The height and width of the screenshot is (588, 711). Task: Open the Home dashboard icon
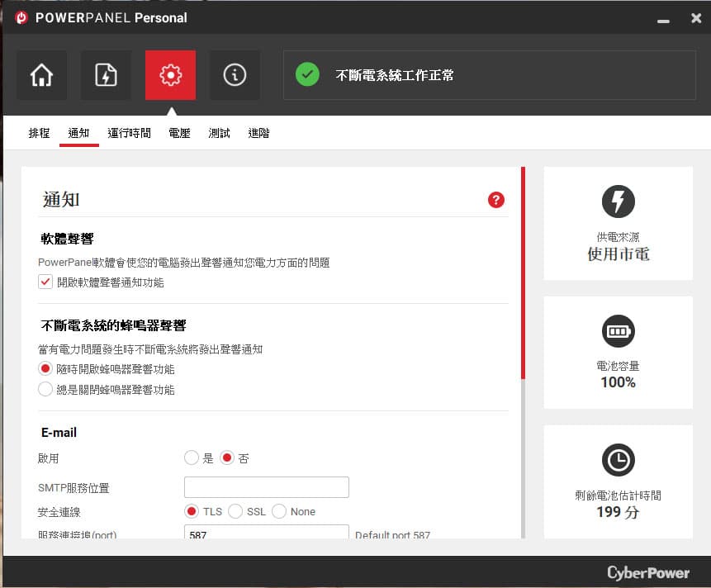(x=42, y=75)
